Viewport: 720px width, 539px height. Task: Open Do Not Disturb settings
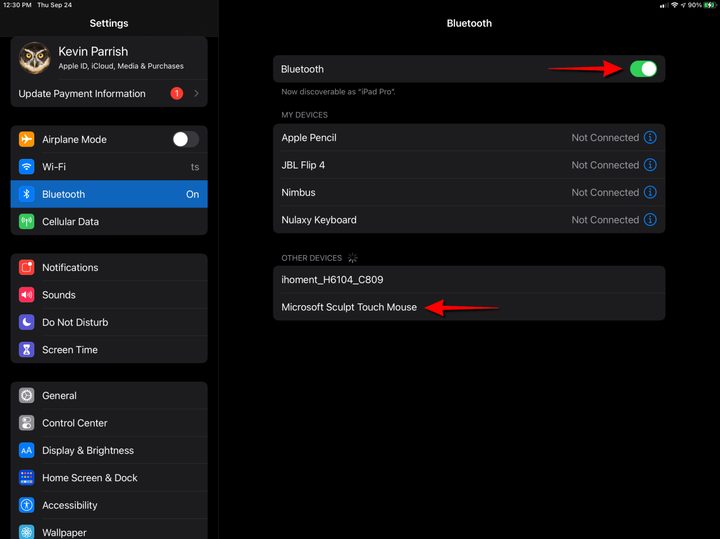(x=109, y=322)
